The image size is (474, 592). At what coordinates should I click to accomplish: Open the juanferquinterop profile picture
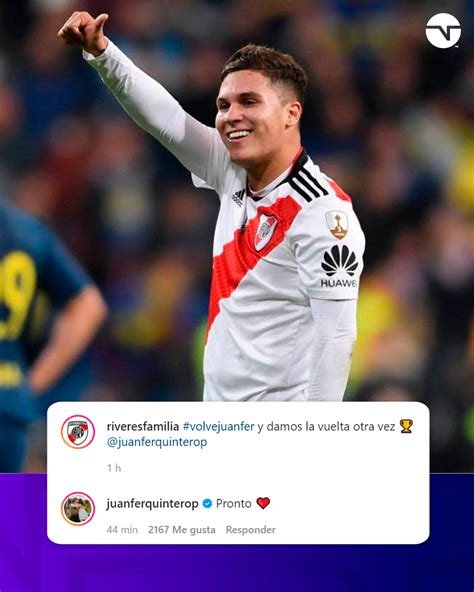(78, 509)
